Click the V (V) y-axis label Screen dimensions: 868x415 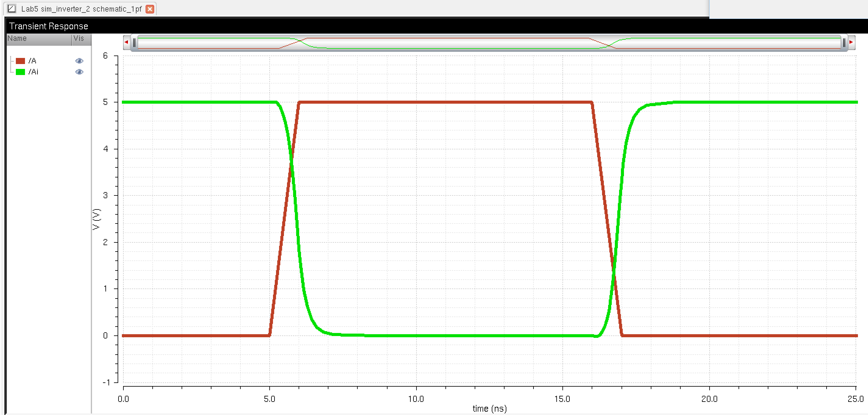96,219
